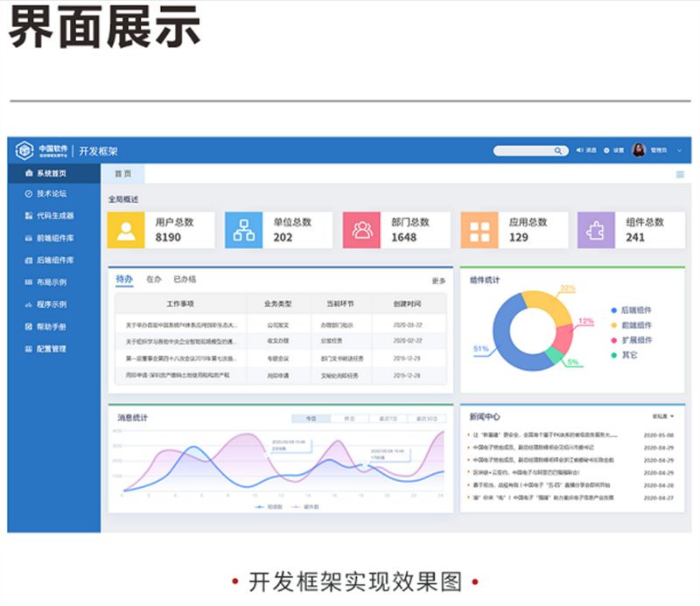Viewport: 700px width, 606px height.
Task: Open the task row dated 2019-12-29
Action: tap(281, 359)
